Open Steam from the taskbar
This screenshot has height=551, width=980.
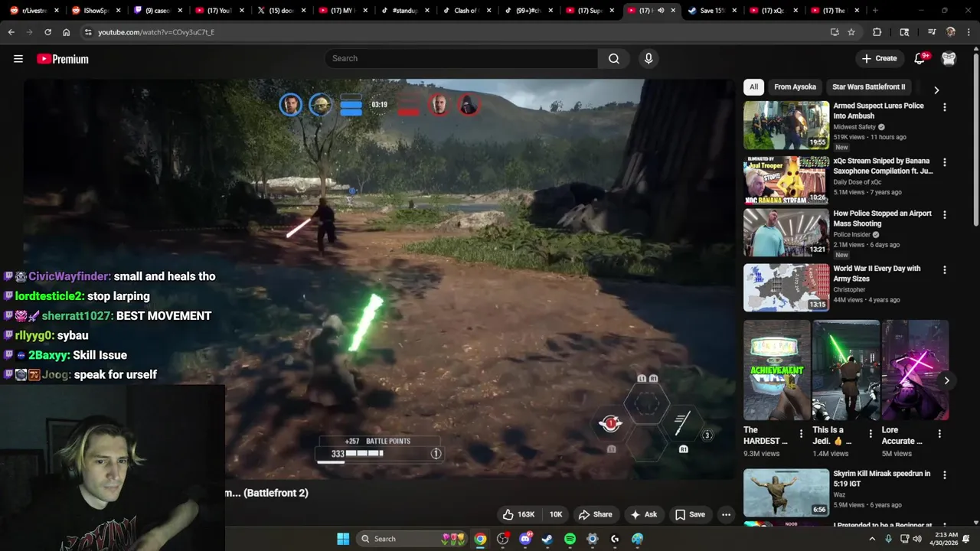point(547,539)
